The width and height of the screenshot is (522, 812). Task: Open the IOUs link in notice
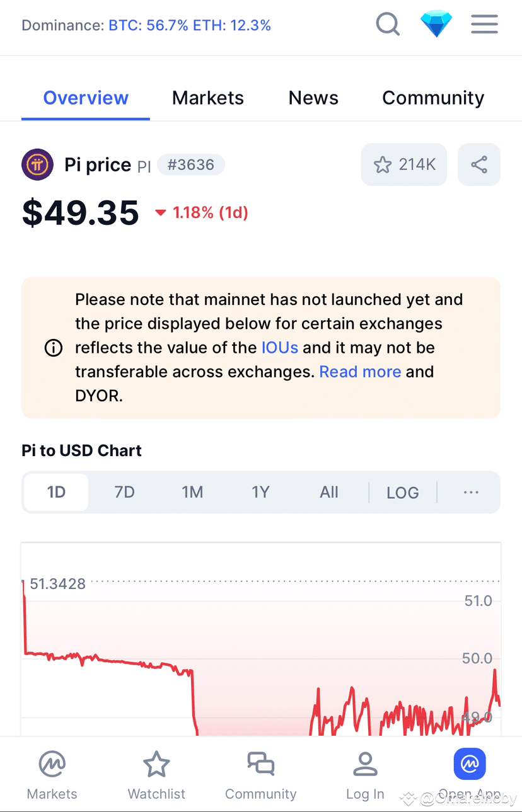click(x=280, y=348)
